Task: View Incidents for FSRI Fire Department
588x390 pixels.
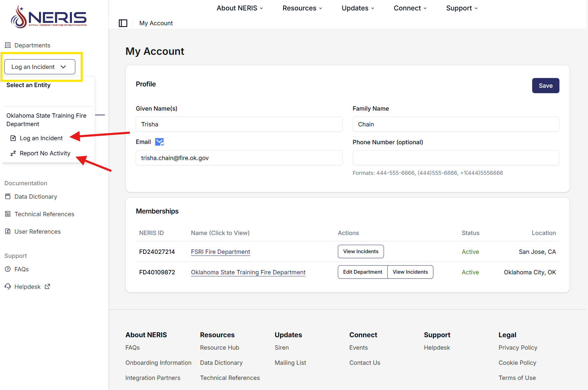Action: (360, 251)
